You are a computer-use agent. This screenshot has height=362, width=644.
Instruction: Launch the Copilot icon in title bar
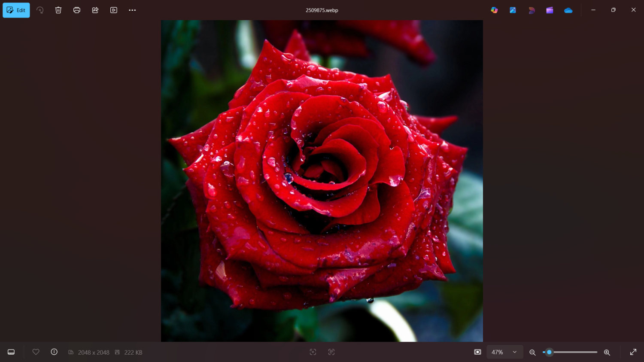click(x=495, y=10)
